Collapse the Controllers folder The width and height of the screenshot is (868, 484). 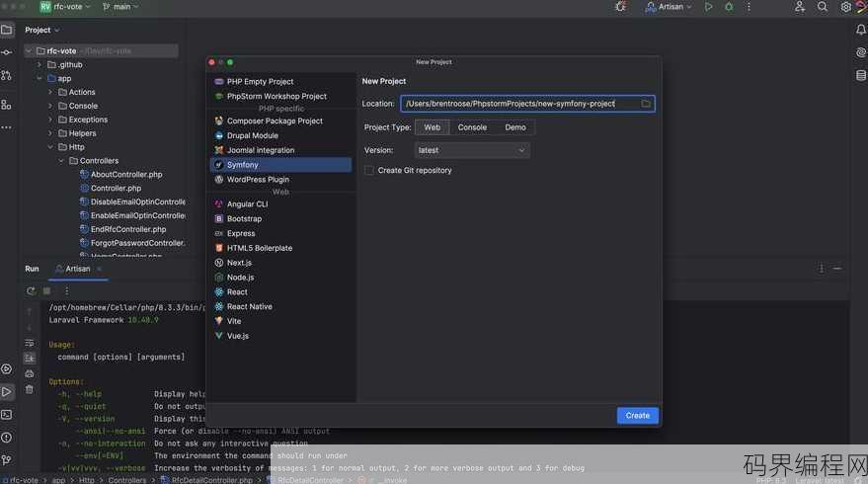point(61,161)
